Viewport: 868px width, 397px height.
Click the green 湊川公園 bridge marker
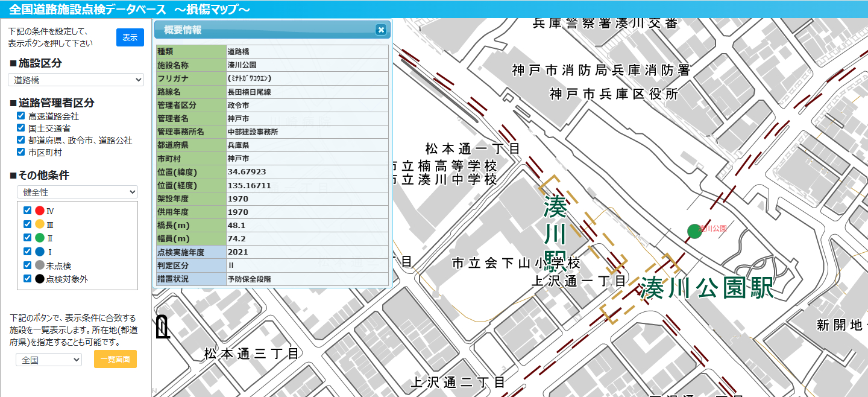pyautogui.click(x=694, y=231)
